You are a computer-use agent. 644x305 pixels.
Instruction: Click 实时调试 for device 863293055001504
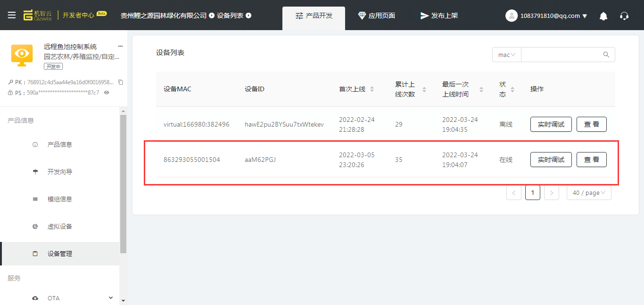(x=551, y=160)
